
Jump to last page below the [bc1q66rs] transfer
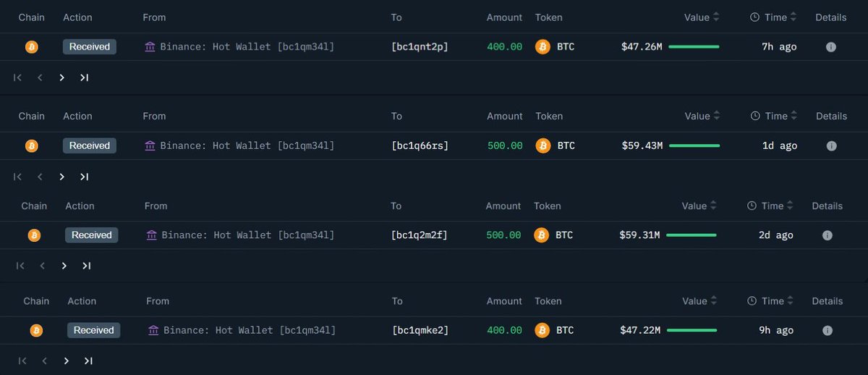(85, 177)
